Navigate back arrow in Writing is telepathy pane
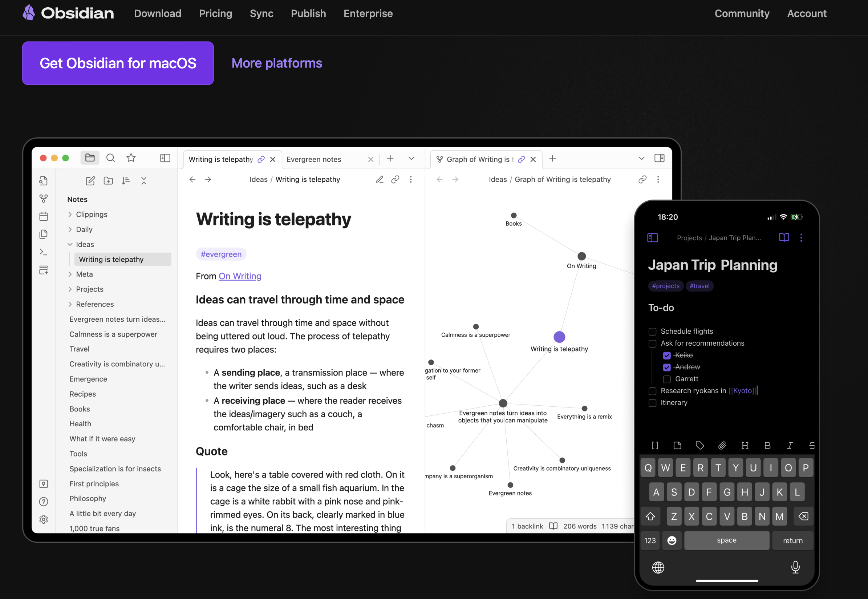Viewport: 868px width, 599px height. (x=192, y=180)
